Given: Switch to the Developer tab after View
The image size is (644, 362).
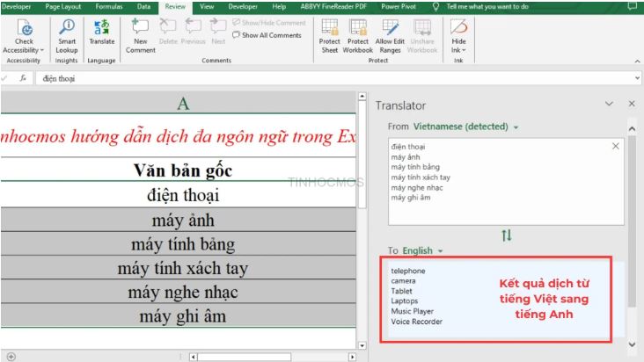Looking at the screenshot, I should click(x=243, y=6).
